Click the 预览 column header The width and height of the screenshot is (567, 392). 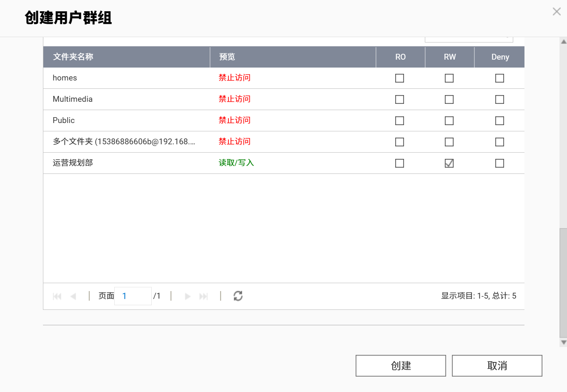293,57
